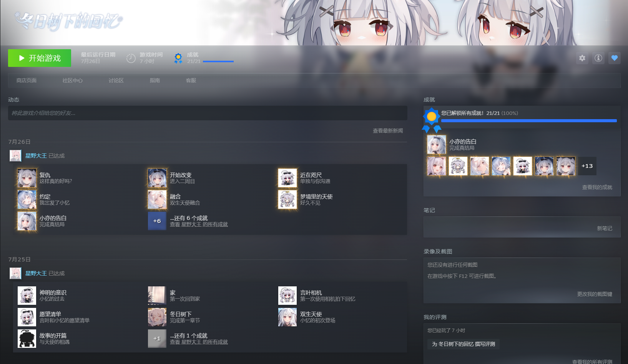
Task: Open 查看我的成就 link
Action: [597, 187]
